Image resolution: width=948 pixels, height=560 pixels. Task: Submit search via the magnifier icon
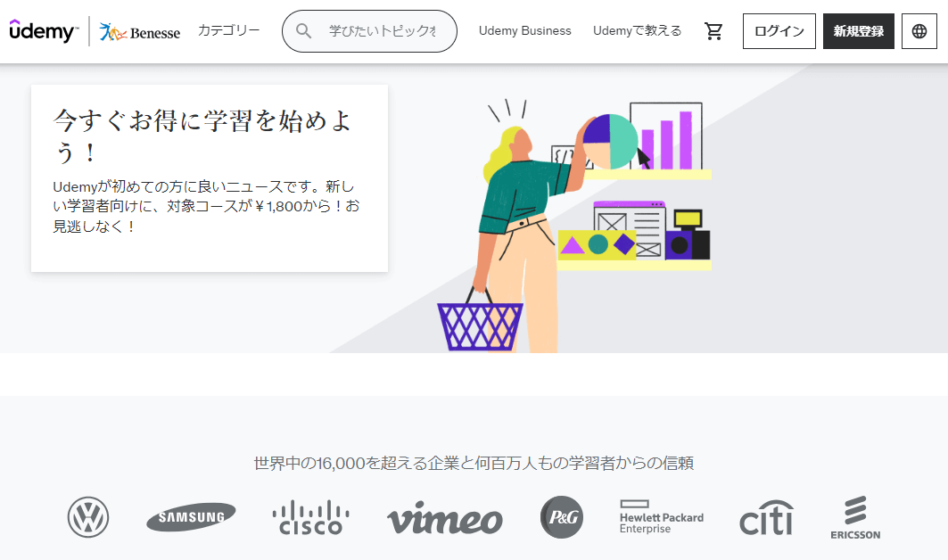[x=303, y=31]
